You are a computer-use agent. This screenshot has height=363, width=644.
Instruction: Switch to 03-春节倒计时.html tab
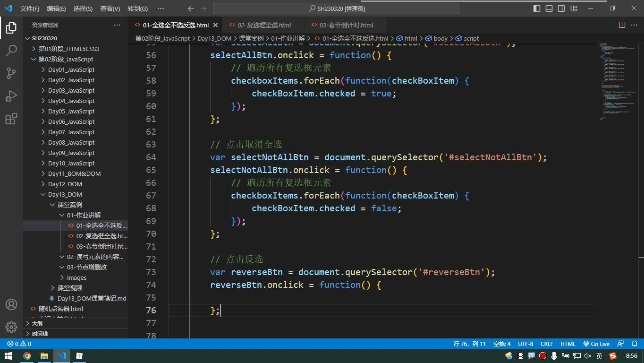346,25
